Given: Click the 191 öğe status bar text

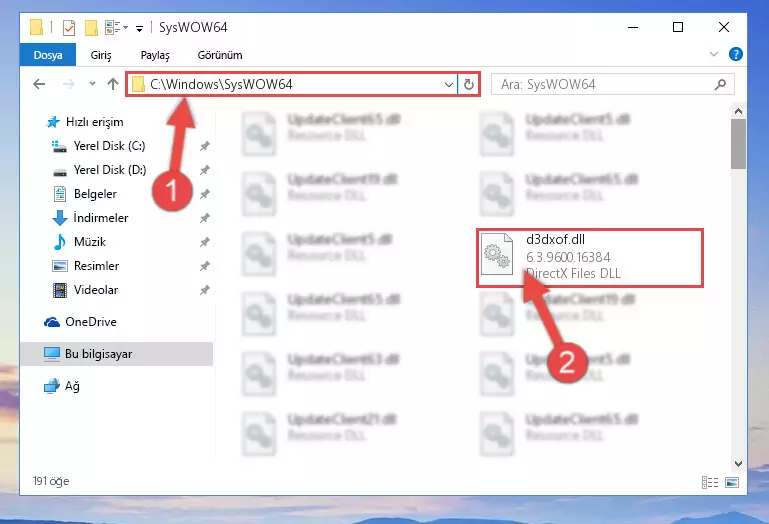Looking at the screenshot, I should point(51,481).
